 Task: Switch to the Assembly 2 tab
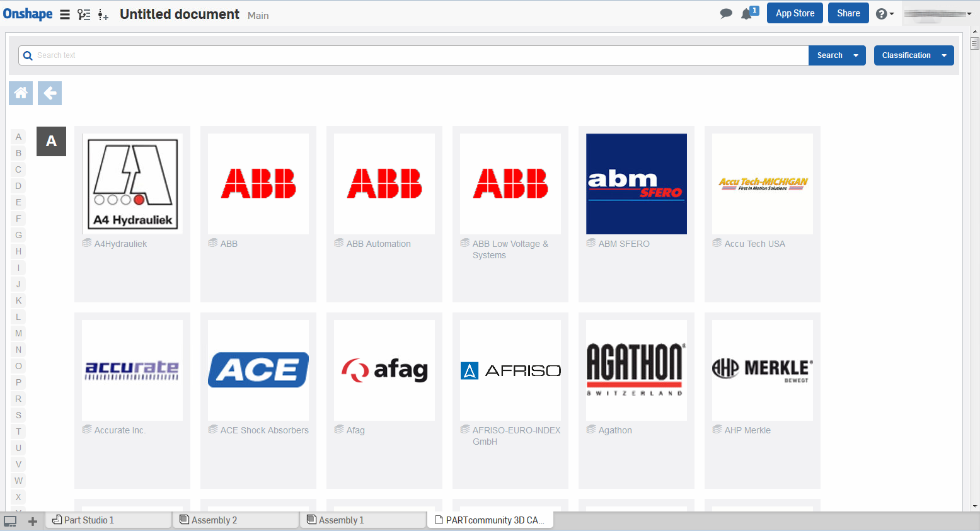coord(236,520)
